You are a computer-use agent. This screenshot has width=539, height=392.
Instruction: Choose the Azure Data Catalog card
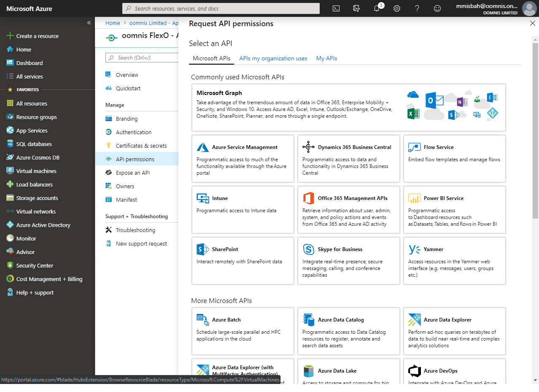pos(349,331)
